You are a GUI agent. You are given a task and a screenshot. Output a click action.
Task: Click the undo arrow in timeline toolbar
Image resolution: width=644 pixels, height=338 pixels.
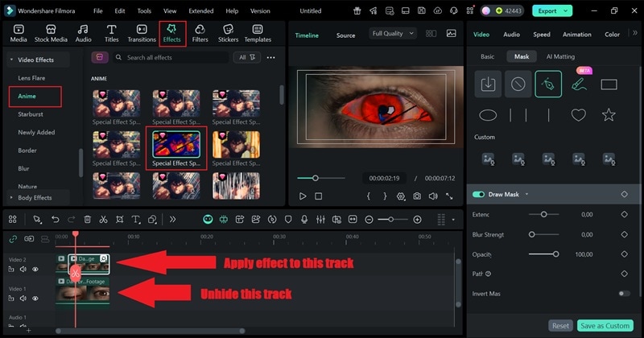click(x=55, y=220)
